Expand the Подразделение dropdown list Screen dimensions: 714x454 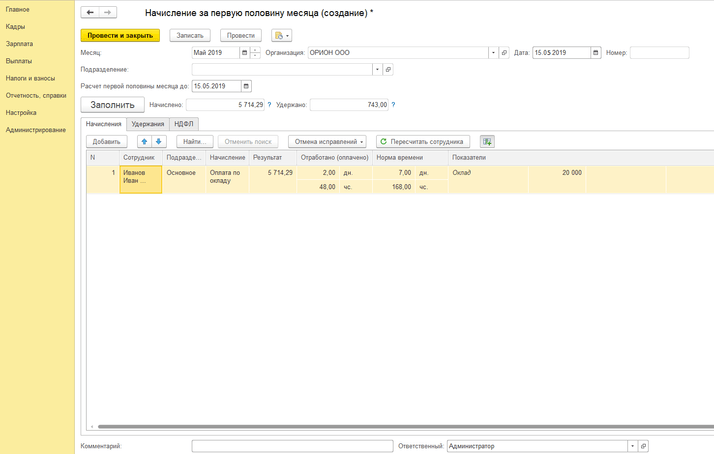377,70
